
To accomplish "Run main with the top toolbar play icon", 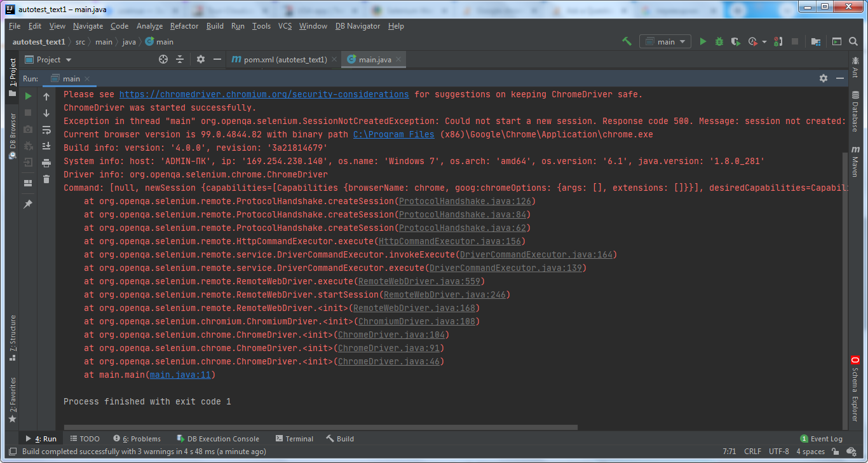I will (x=703, y=41).
